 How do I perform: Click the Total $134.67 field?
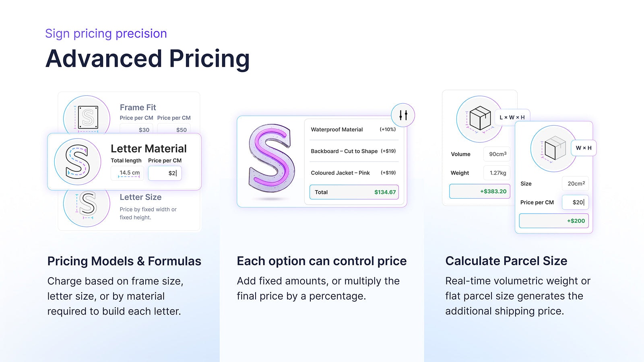(354, 192)
